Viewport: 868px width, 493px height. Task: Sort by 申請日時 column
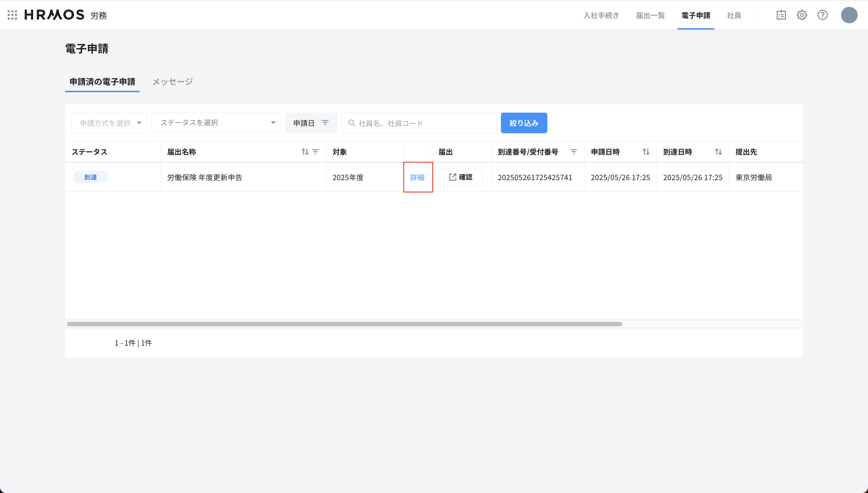coord(646,152)
